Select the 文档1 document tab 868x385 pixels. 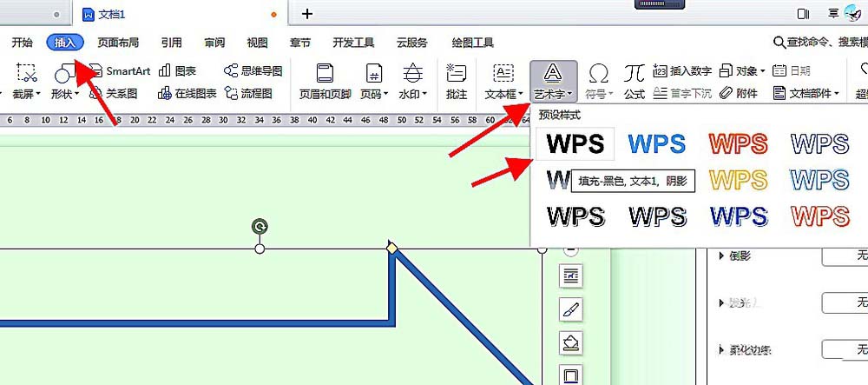pyautogui.click(x=181, y=15)
